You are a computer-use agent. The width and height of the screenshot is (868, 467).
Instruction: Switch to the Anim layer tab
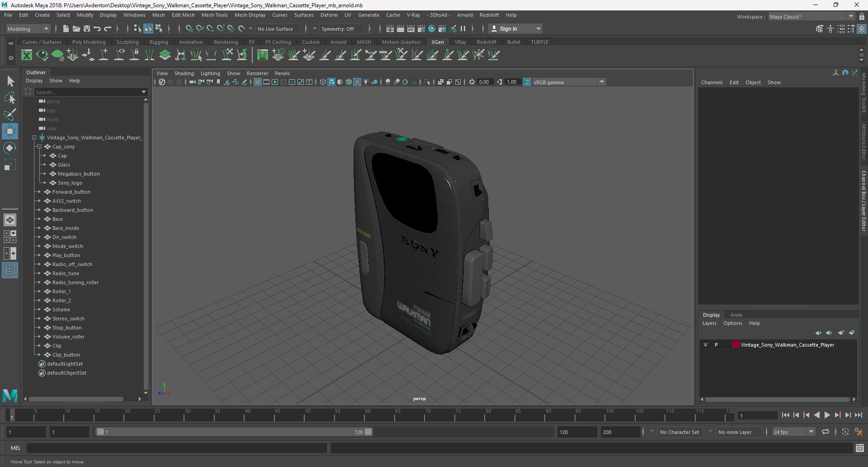pos(736,315)
